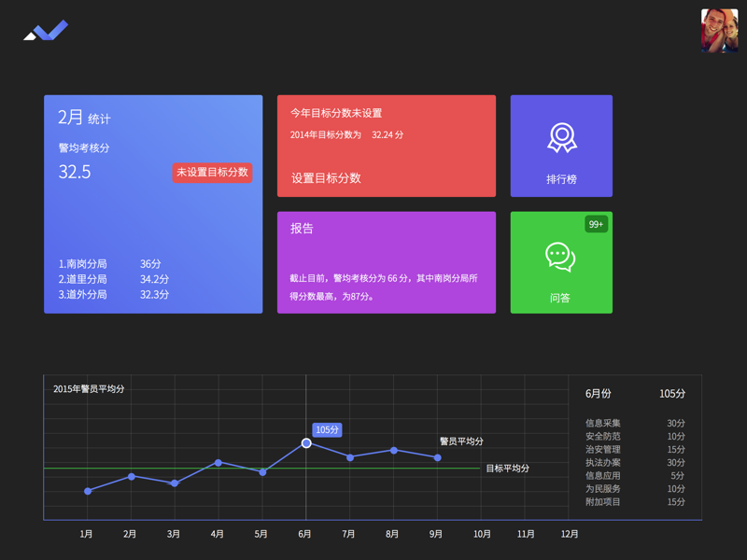Click 设置目标分数 on the red card
The width and height of the screenshot is (747, 560).
tap(326, 178)
